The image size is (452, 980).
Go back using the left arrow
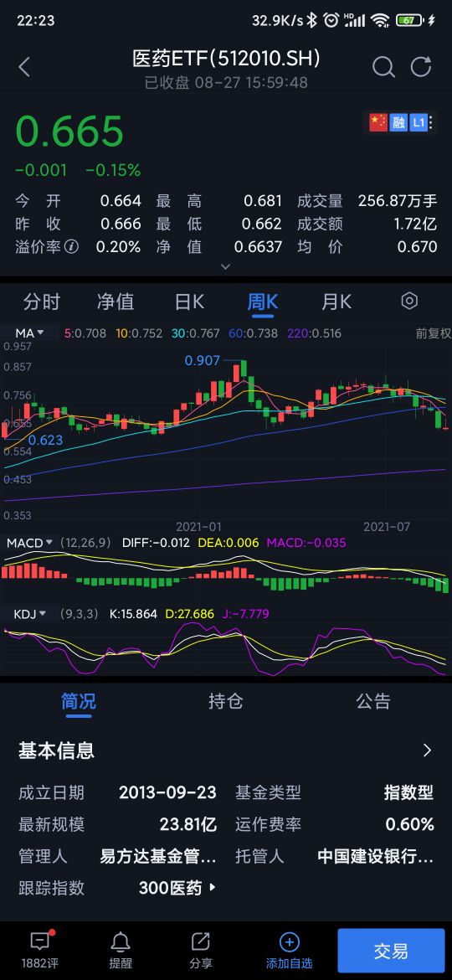[24, 67]
